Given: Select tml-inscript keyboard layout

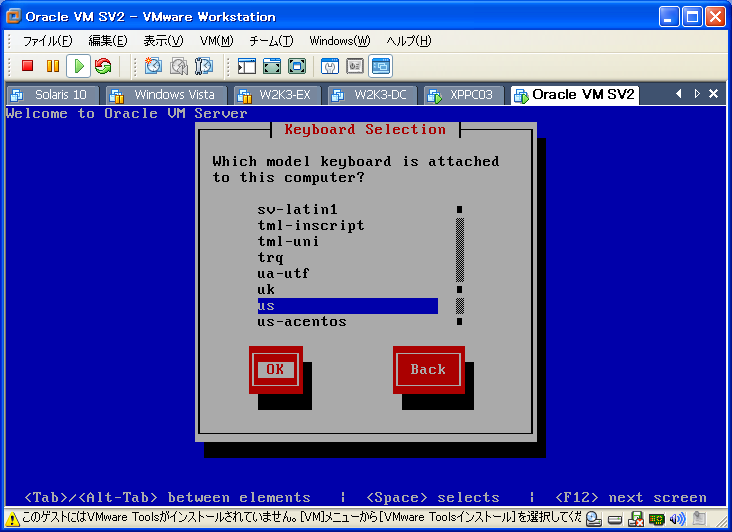Looking at the screenshot, I should pyautogui.click(x=348, y=225).
